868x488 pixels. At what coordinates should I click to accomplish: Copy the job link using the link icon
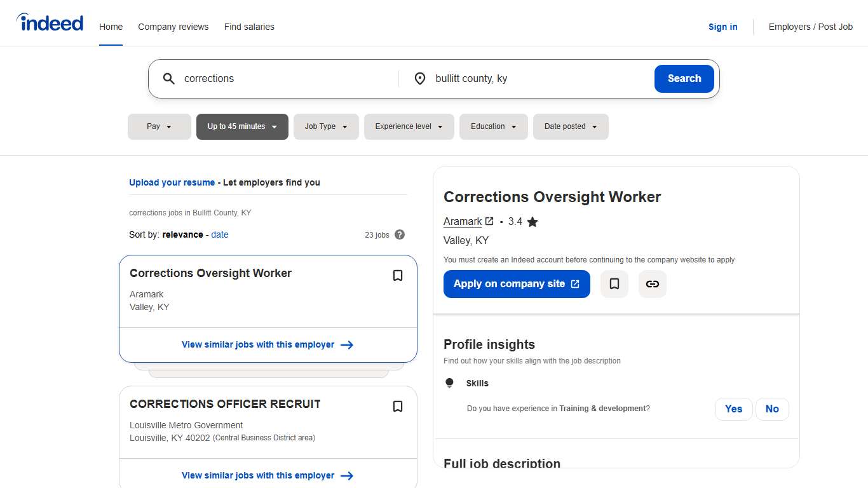[x=652, y=284]
